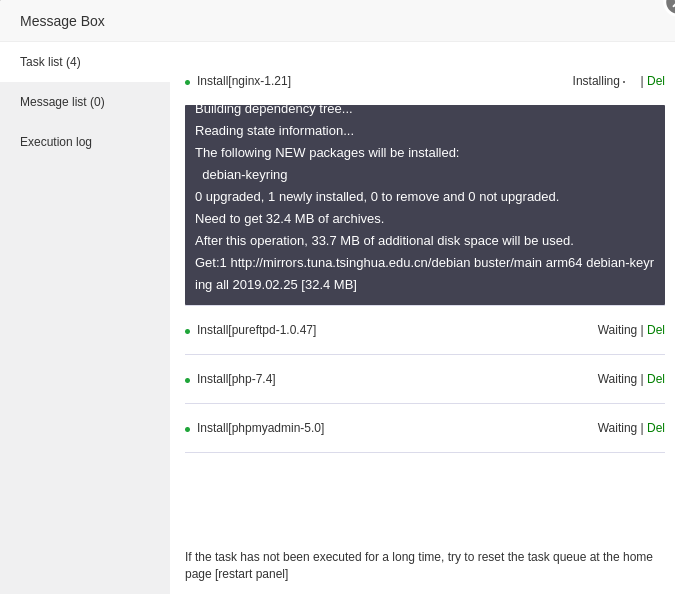Open the Execution log tab
The image size is (675, 594).
point(56,142)
